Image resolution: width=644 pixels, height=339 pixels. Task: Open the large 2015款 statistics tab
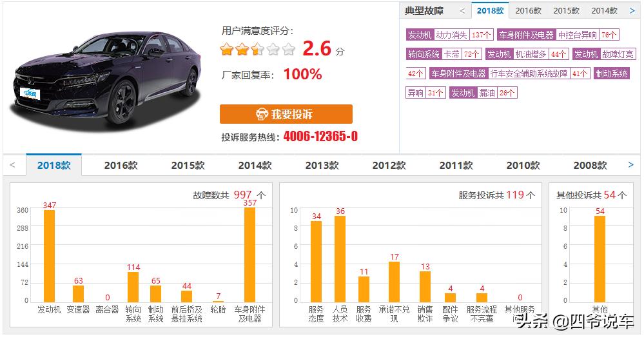188,165
